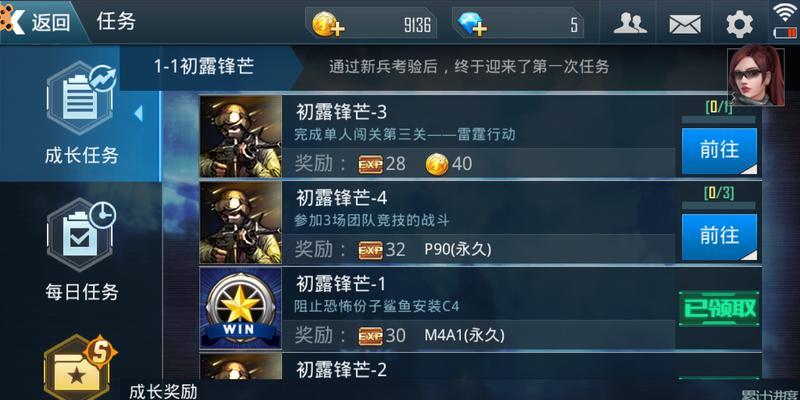Click the 0/3 progress bar of 初露锋芒-4

pyautogui.click(x=718, y=205)
